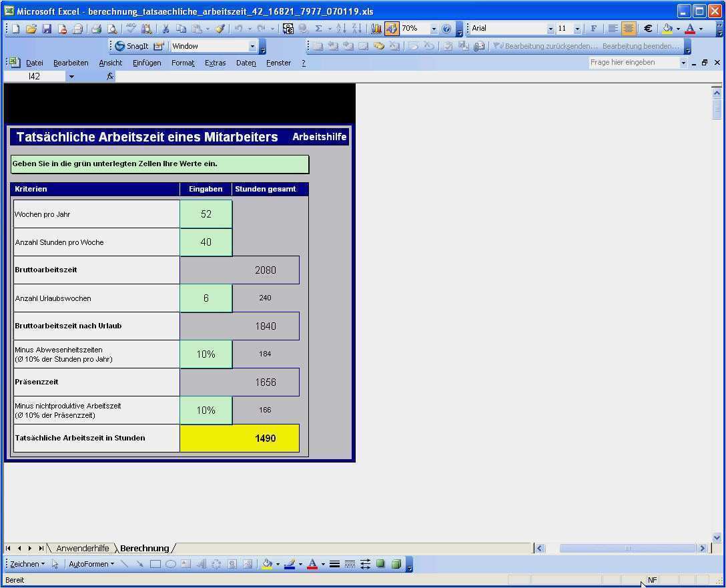Click the Open file folder icon
The width and height of the screenshot is (726, 588).
point(31,29)
